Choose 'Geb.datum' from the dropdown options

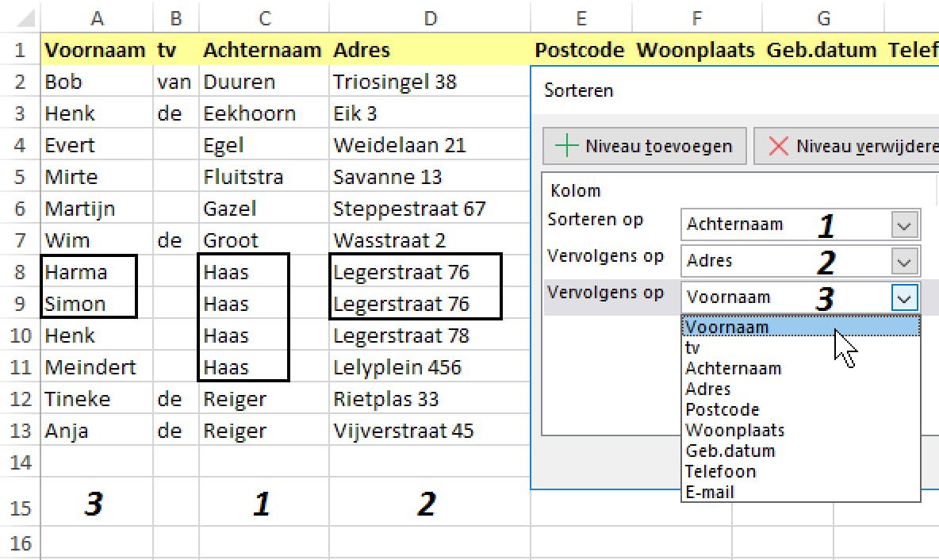[730, 451]
